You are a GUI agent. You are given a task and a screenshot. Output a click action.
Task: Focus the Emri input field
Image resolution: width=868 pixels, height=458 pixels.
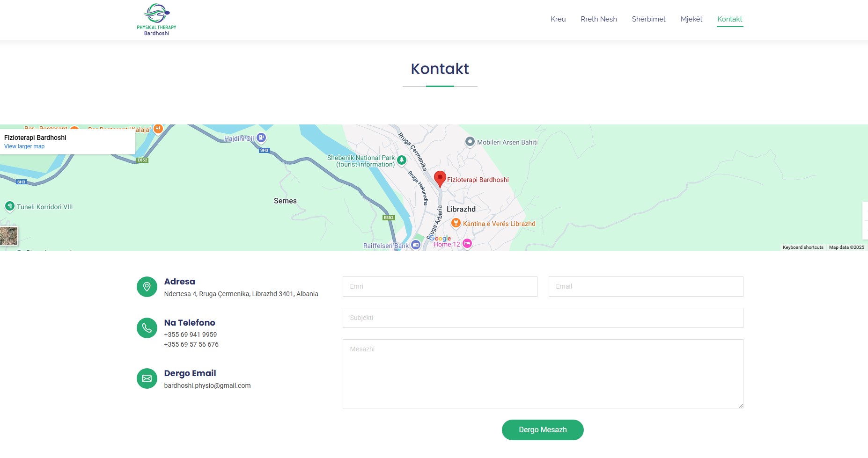[440, 286]
